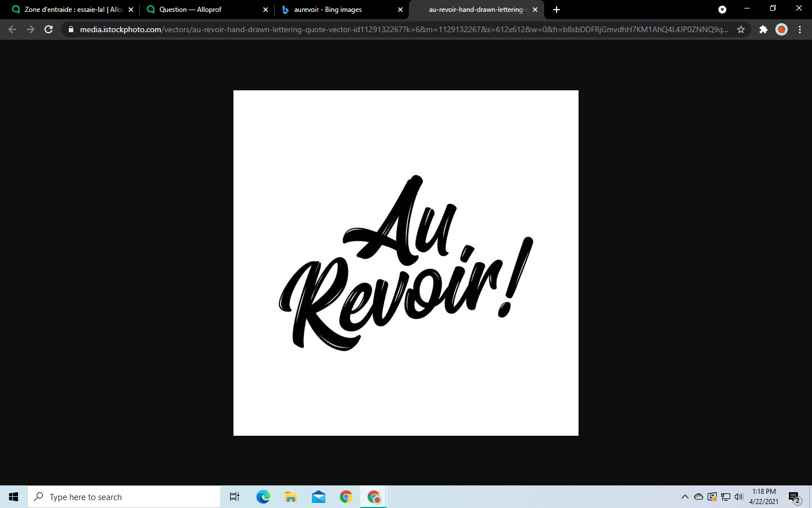
Task: View site information via the lock icon
Action: (70, 29)
